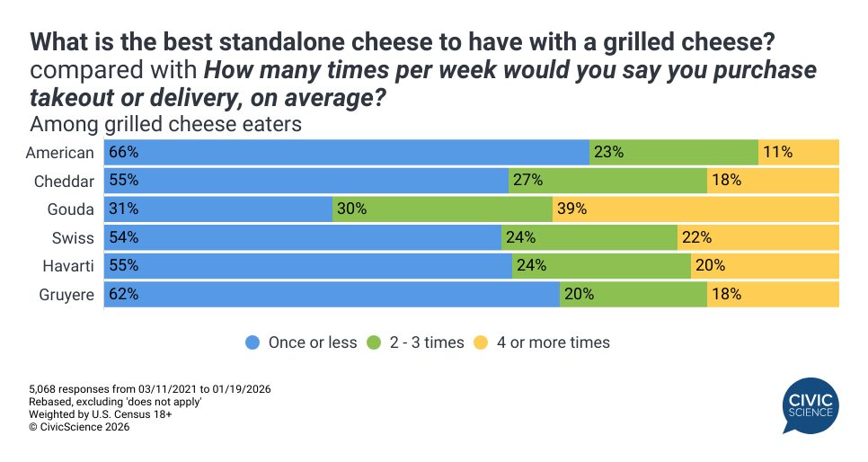
Task: Click the green '2 - 3 times' legend dot
Action: [373, 342]
